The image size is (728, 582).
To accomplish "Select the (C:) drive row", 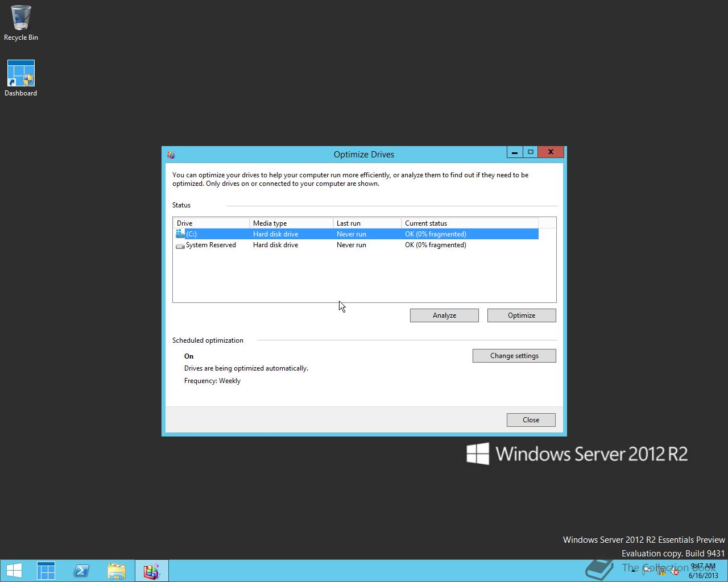I will (x=357, y=234).
